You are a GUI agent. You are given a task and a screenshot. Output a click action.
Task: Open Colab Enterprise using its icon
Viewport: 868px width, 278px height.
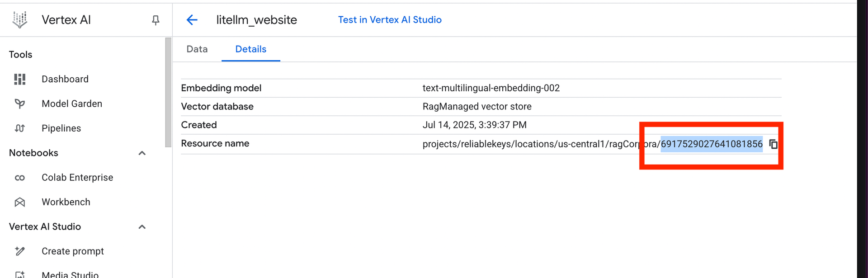tap(20, 177)
